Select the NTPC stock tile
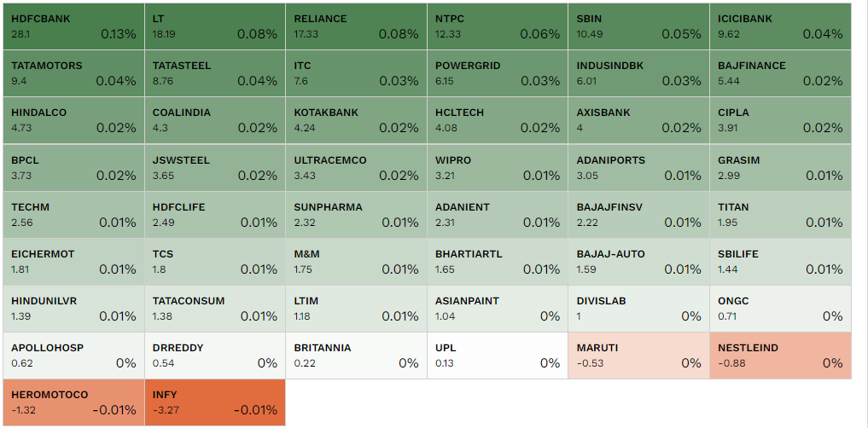The width and height of the screenshot is (868, 428). (498, 26)
